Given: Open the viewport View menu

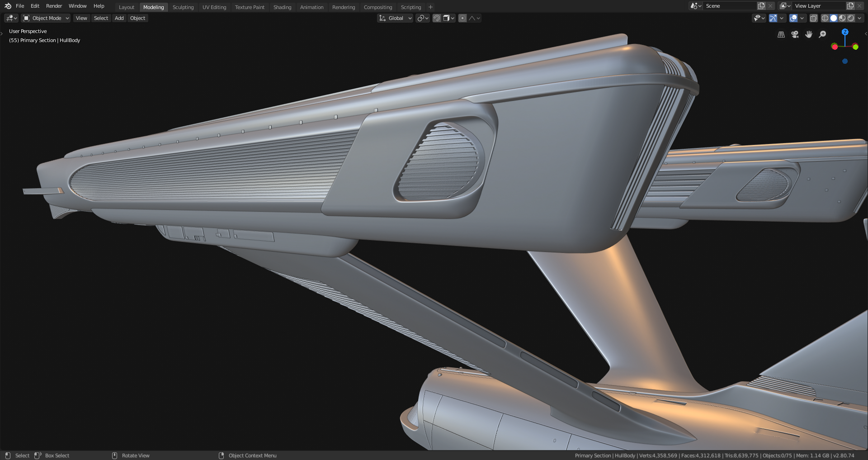Looking at the screenshot, I should pos(81,18).
